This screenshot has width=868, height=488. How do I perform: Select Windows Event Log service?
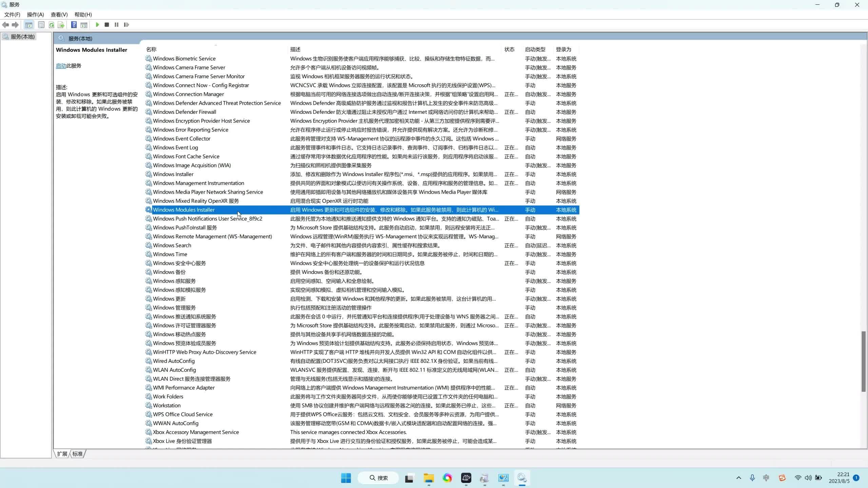click(362, 148)
